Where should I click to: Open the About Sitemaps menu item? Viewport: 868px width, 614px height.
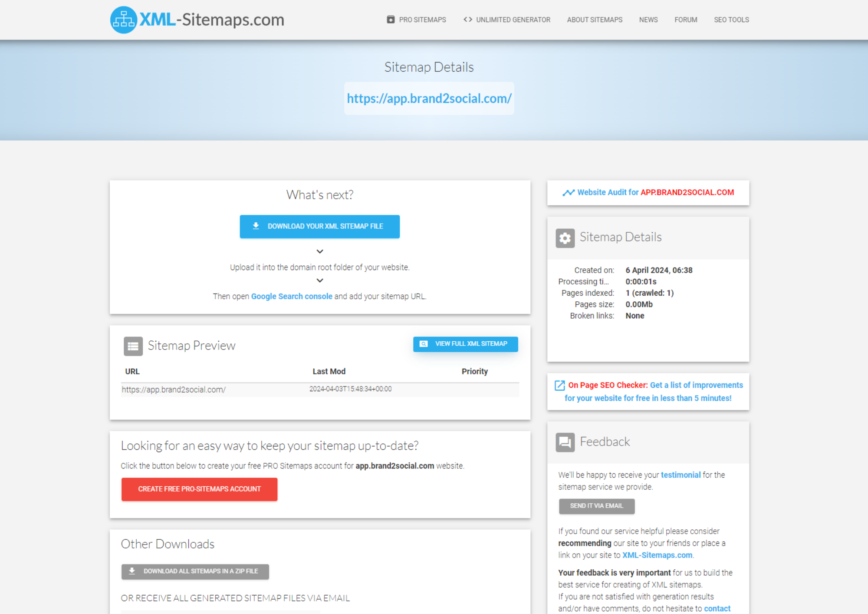594,20
